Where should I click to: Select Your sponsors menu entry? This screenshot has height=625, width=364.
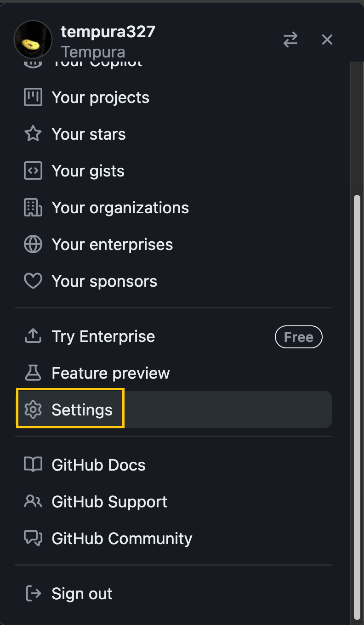(x=104, y=281)
